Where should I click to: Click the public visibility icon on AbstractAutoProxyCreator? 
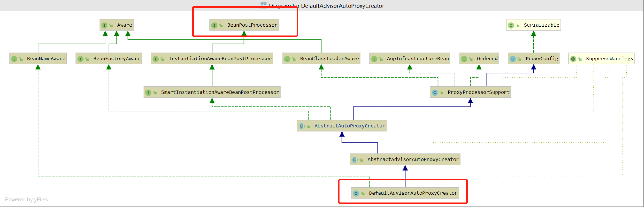(x=308, y=126)
